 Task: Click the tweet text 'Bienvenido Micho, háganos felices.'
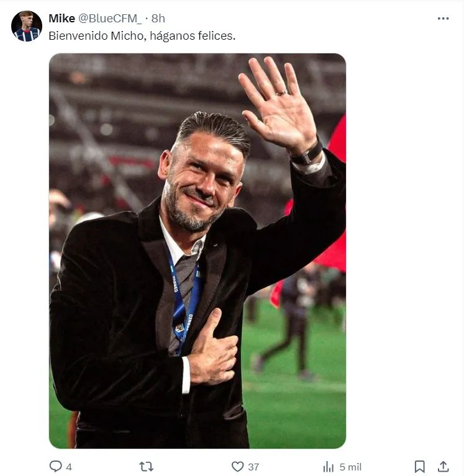(x=142, y=36)
